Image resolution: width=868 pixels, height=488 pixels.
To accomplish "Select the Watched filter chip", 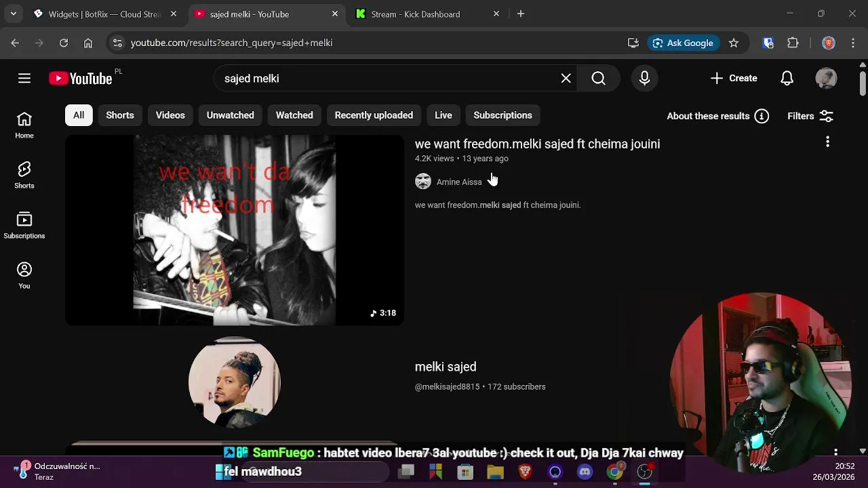I will 294,115.
